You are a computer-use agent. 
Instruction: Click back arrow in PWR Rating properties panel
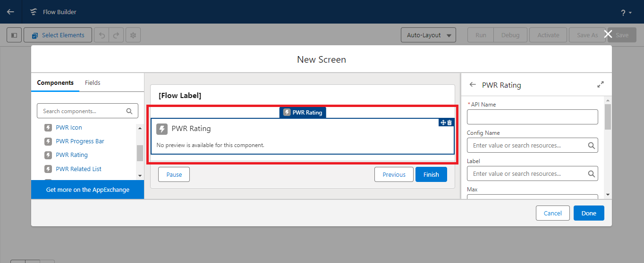point(473,85)
